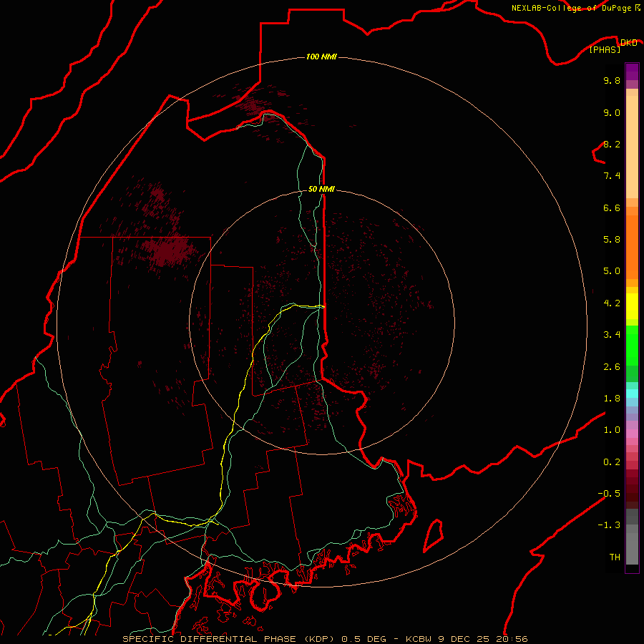Click the 1.0 scale value
The image size is (644, 644).
pos(612,430)
